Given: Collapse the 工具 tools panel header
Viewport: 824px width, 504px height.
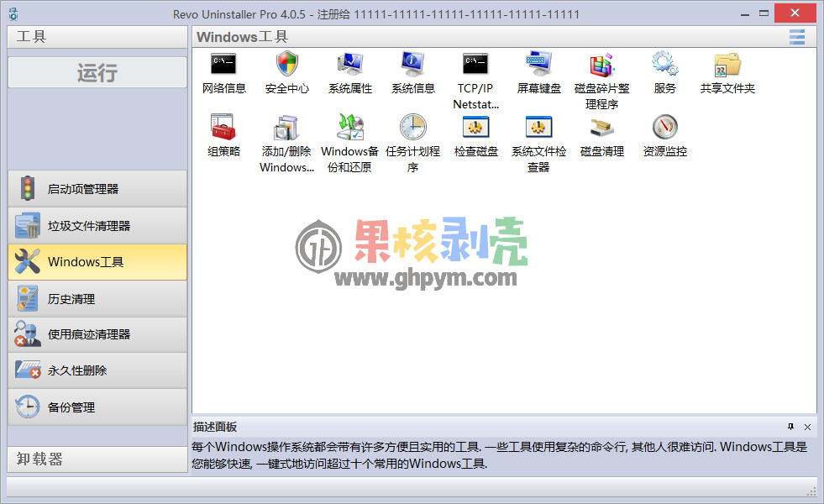Looking at the screenshot, I should 97,37.
